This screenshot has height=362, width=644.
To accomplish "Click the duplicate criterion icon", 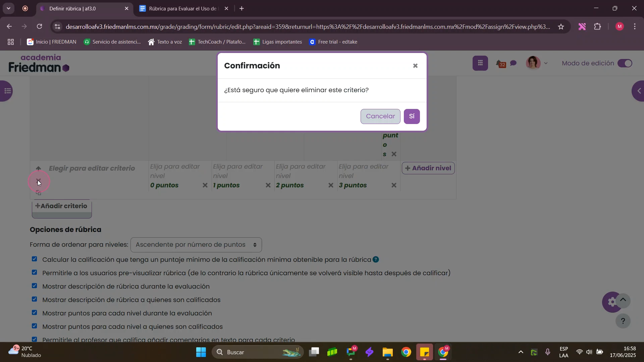I will click(x=39, y=193).
